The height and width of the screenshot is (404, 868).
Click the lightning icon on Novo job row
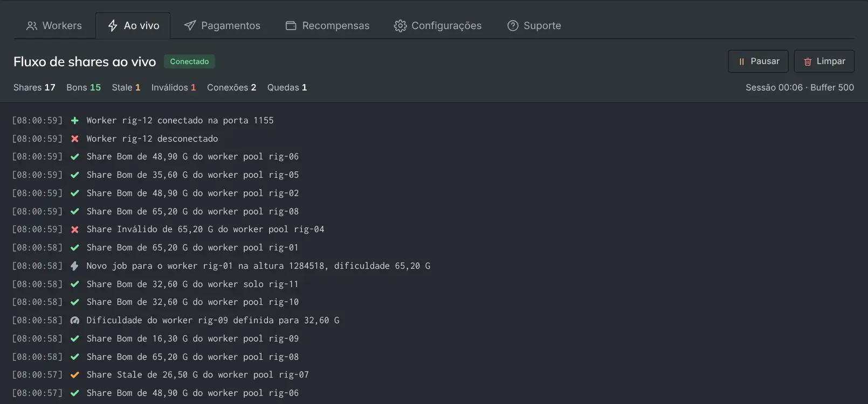tap(75, 266)
